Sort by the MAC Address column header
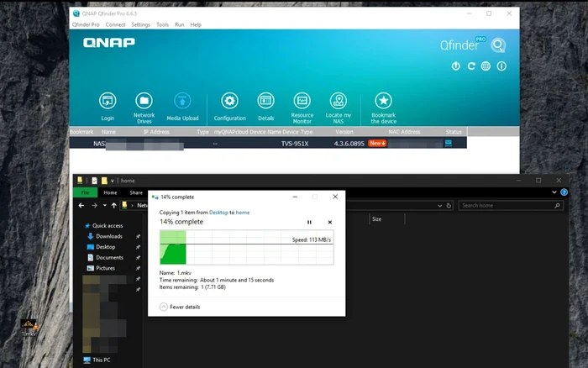This screenshot has height=368, width=588. [404, 132]
